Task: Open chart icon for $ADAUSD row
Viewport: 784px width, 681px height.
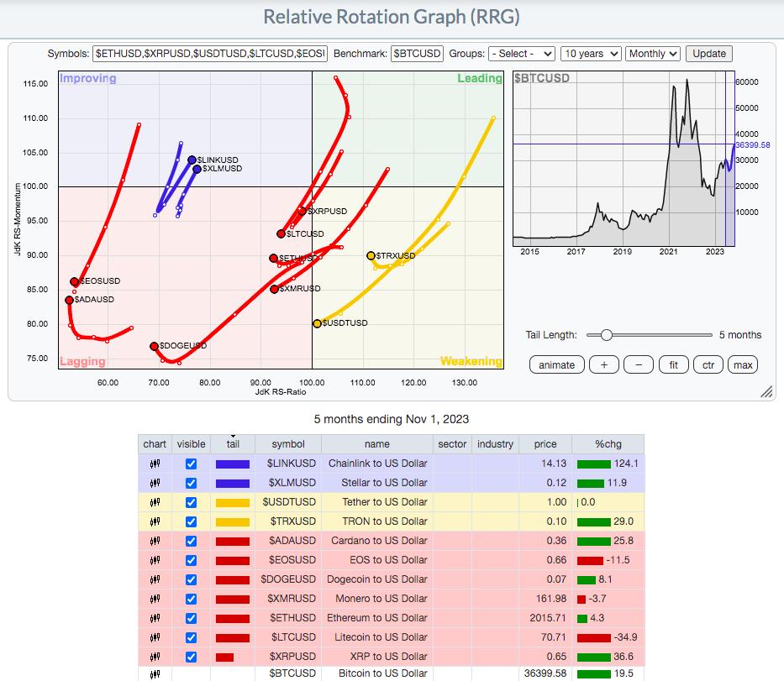Action: tap(155, 541)
